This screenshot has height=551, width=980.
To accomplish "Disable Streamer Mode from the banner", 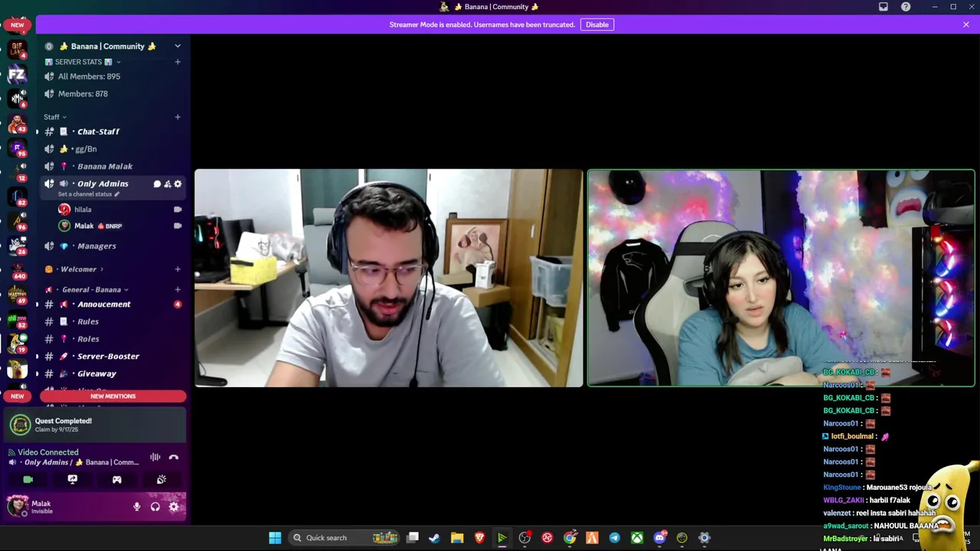I will tap(597, 24).
